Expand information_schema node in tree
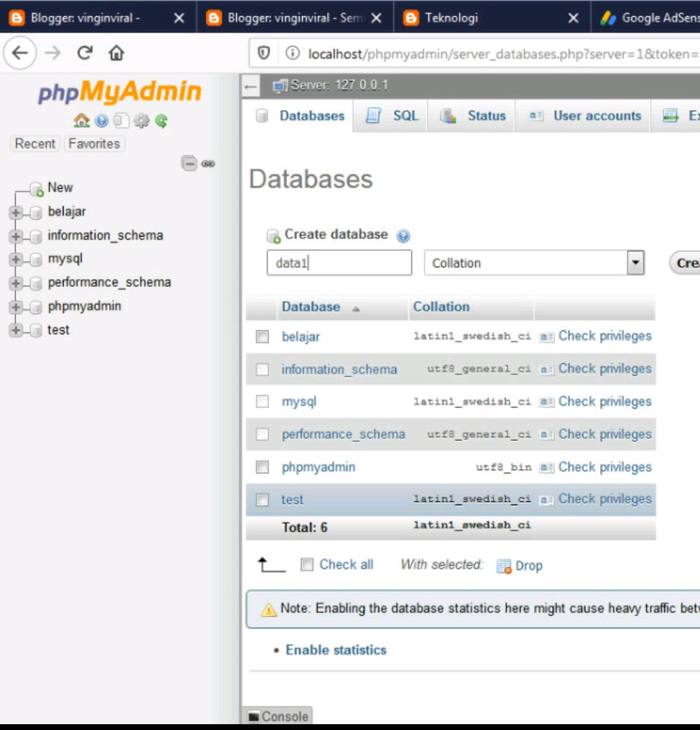This screenshot has height=730, width=700. tap(16, 236)
